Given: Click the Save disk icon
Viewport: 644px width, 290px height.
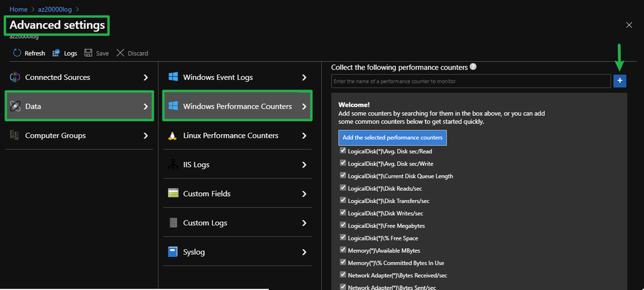Looking at the screenshot, I should (x=88, y=53).
